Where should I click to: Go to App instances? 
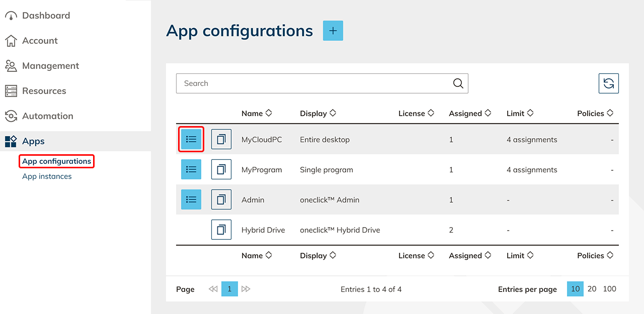click(x=47, y=176)
